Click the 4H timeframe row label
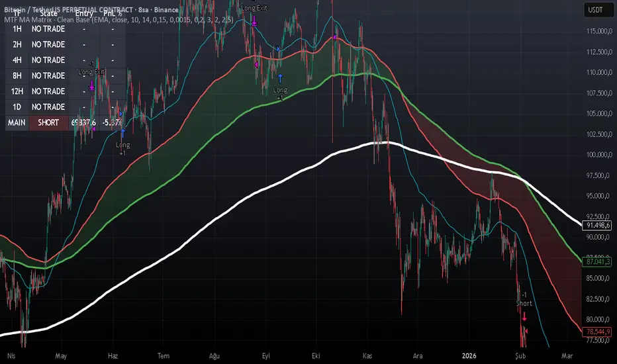The width and height of the screenshot is (617, 364). [17, 60]
